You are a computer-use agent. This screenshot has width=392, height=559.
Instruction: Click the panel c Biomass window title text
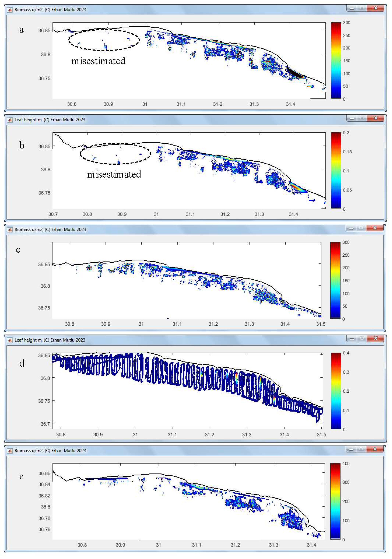click(50, 230)
